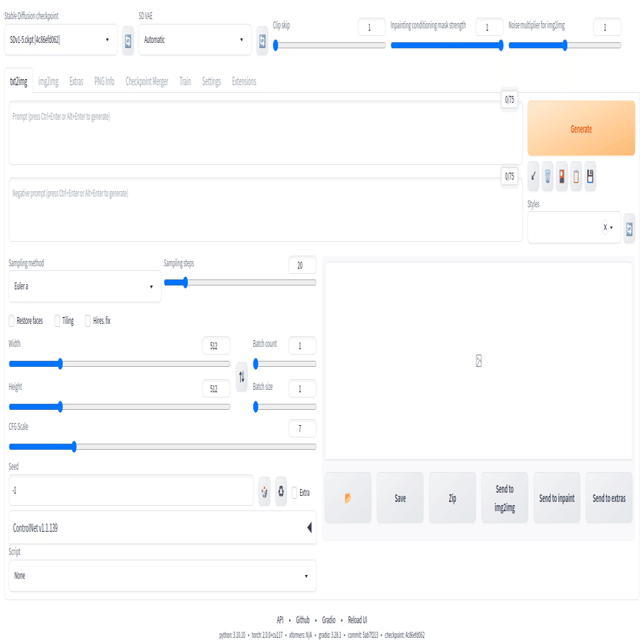Click the Width number field
Screen dimensions: 644x644
tap(216, 346)
